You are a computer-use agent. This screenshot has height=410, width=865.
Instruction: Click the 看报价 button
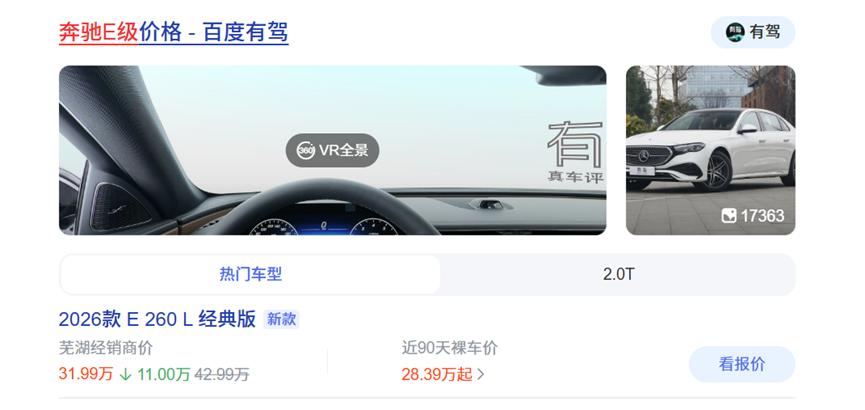coord(742,364)
